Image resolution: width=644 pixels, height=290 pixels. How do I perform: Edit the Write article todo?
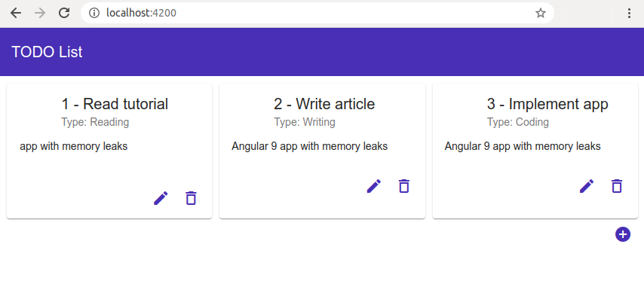(374, 186)
